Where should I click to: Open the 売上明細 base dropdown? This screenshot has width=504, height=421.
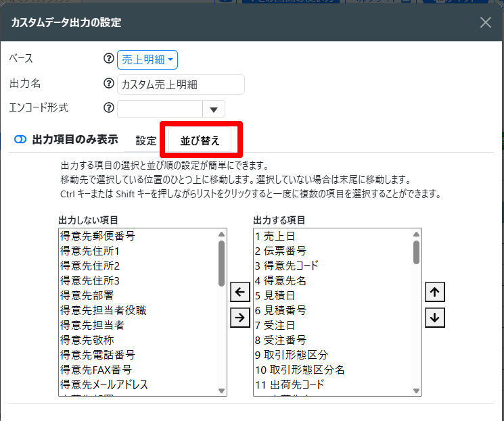pyautogui.click(x=147, y=60)
